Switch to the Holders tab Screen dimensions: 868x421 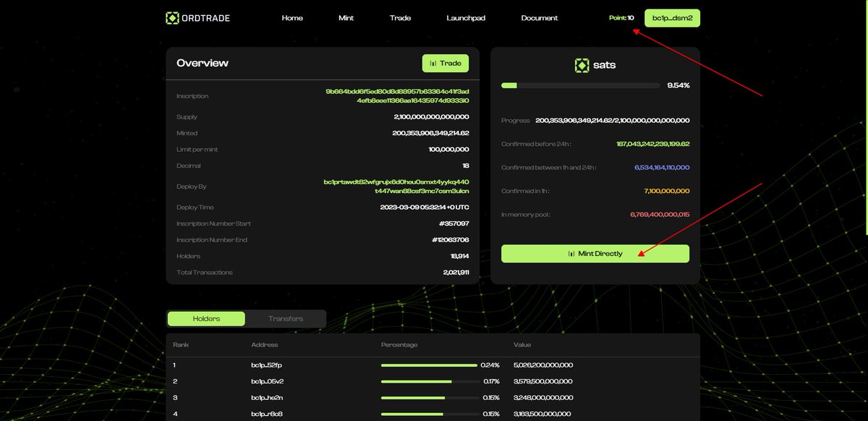[x=206, y=318]
